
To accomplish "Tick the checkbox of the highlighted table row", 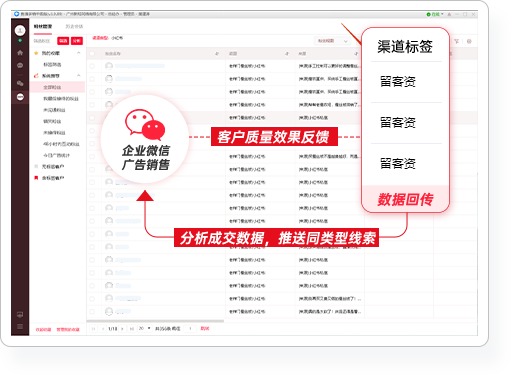I will click(92, 118).
